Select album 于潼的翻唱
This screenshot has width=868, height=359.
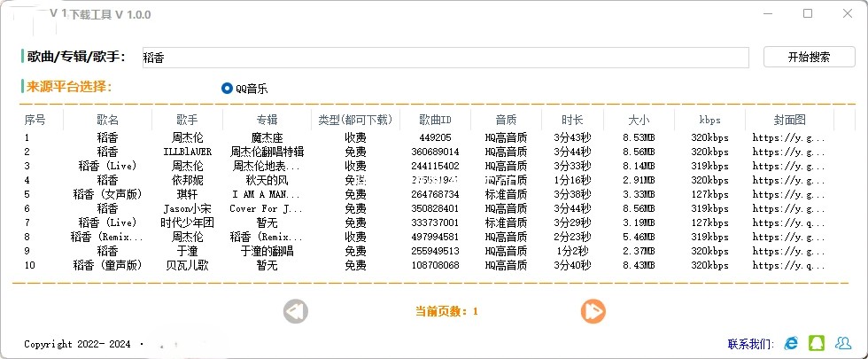(x=267, y=252)
